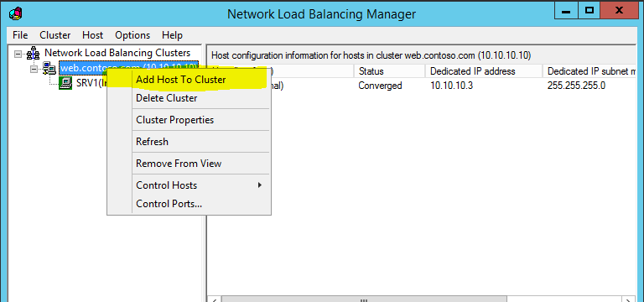
Task: Open the Options menu
Action: [132, 35]
